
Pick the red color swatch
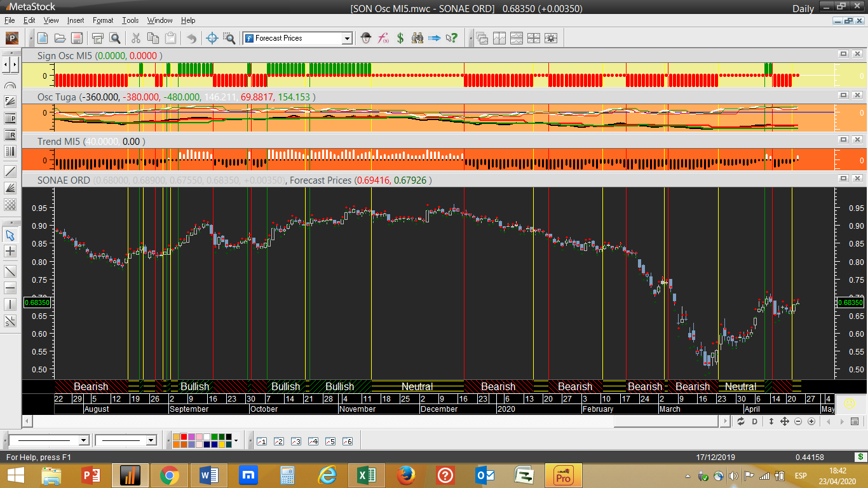click(184, 437)
